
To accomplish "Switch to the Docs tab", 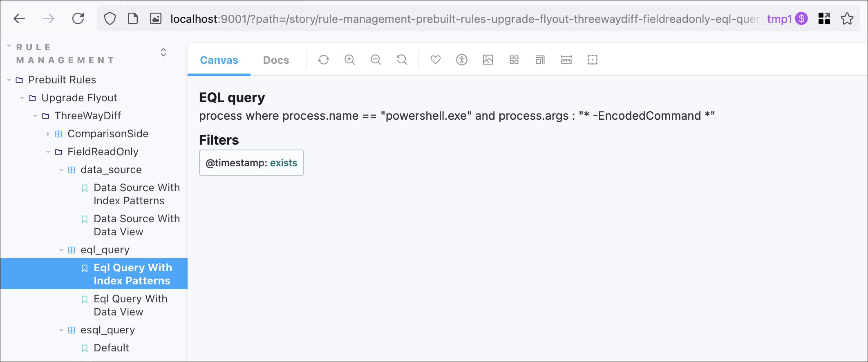I will click(x=276, y=60).
